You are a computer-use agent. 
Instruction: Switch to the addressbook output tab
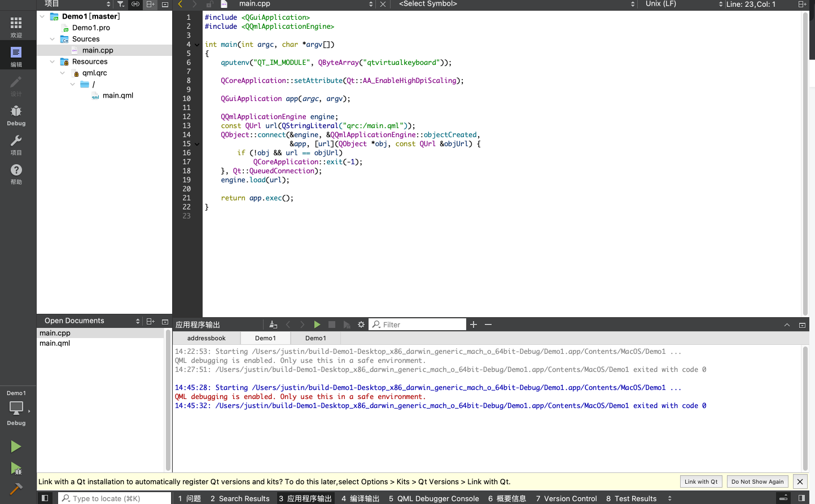(207, 338)
